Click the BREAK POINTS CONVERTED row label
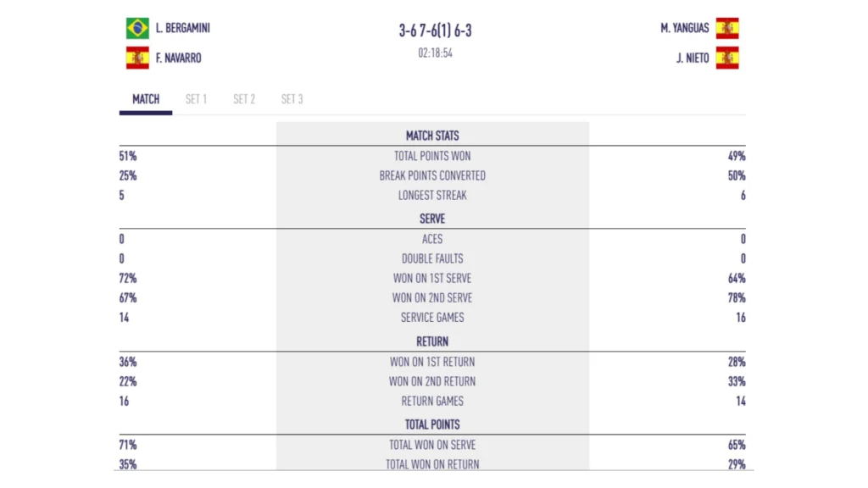Screen dimensions: 868x488 pos(432,175)
